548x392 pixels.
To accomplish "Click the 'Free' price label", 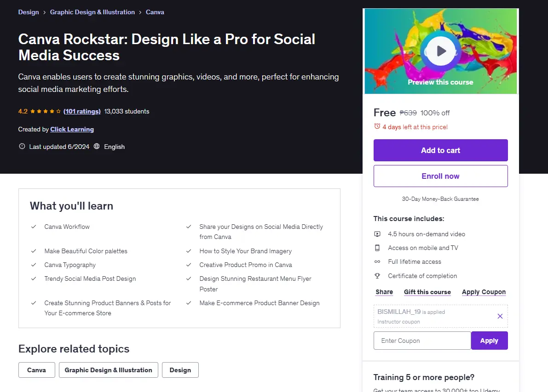I will (385, 113).
